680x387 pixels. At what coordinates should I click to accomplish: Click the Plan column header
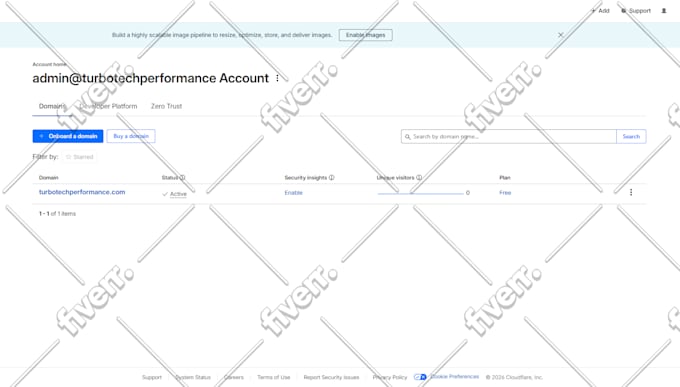click(505, 177)
